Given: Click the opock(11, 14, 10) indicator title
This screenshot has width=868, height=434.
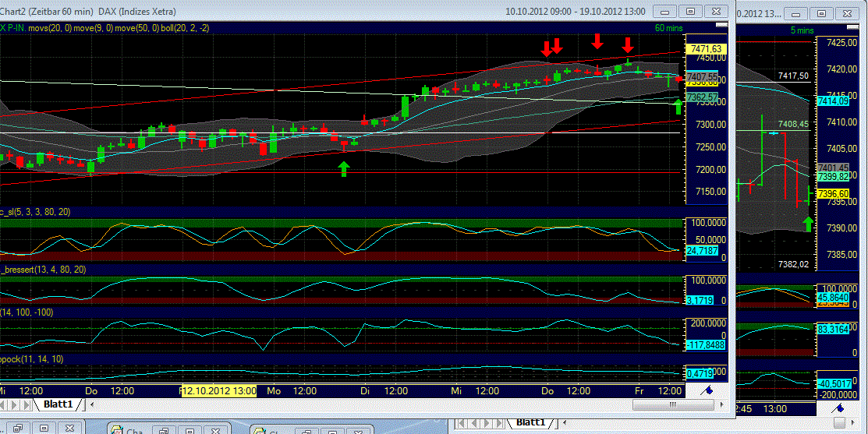Looking at the screenshot, I should (31, 359).
